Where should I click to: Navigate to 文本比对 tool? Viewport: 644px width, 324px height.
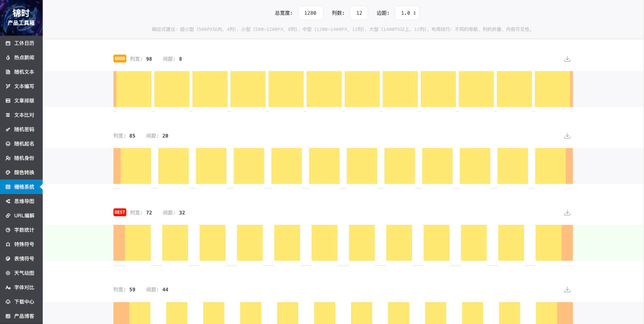point(21,115)
